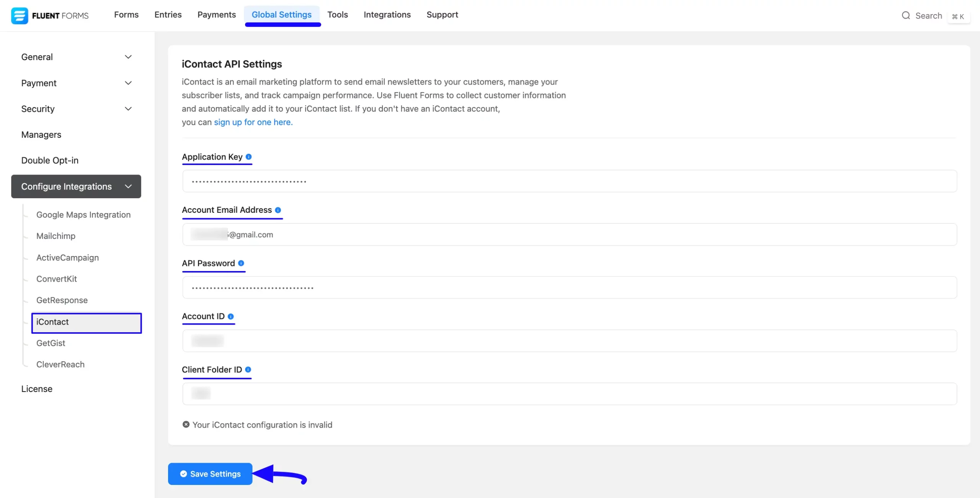Click the invalid configuration error icon

click(x=186, y=425)
